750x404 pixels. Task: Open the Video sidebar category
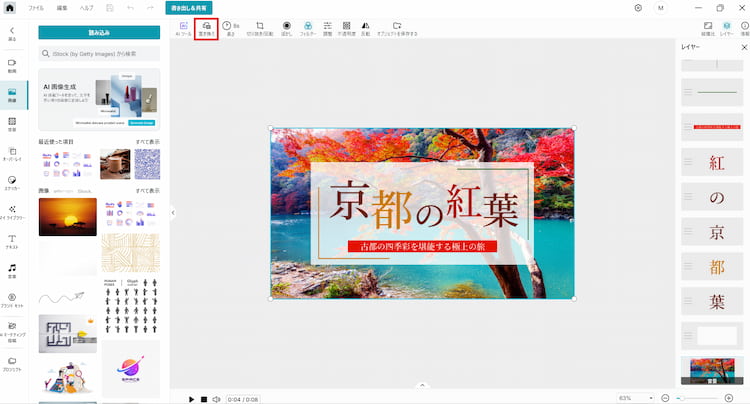(12, 66)
